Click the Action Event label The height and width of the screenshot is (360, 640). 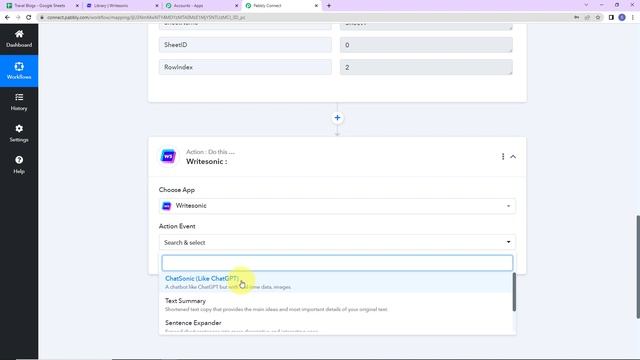coord(177,226)
